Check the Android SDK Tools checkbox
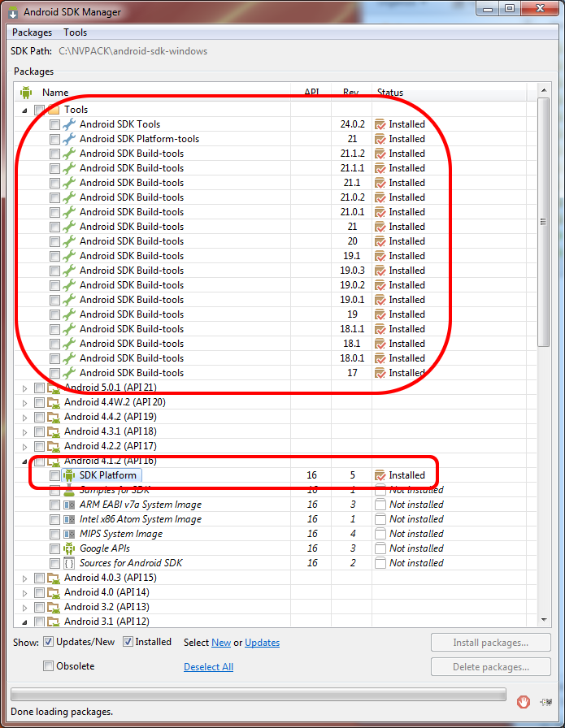 pos(54,124)
